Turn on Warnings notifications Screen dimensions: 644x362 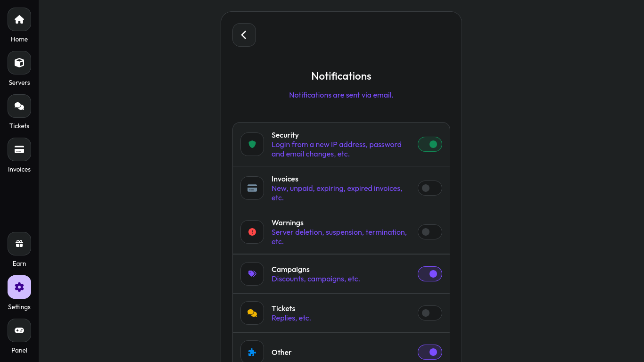tap(429, 232)
